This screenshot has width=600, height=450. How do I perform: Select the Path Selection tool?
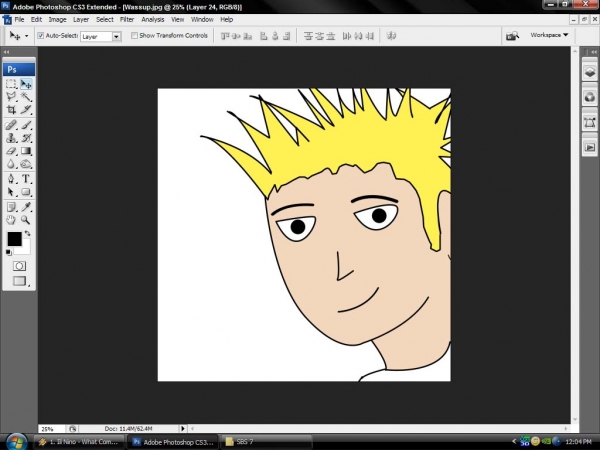11,192
